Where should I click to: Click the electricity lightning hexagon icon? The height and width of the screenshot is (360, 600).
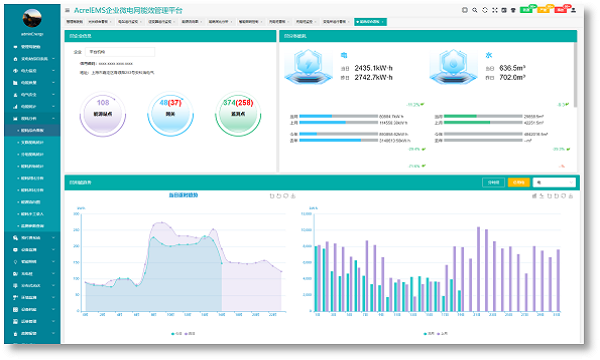(x=308, y=67)
